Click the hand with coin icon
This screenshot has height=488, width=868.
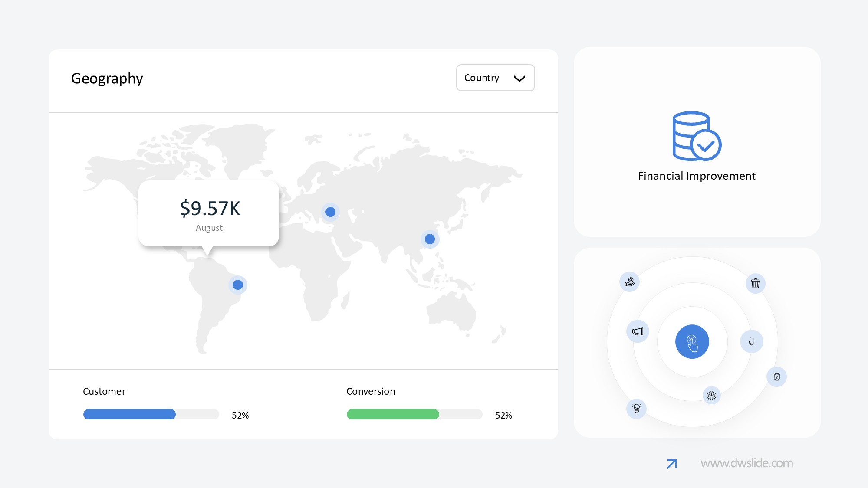tap(629, 282)
